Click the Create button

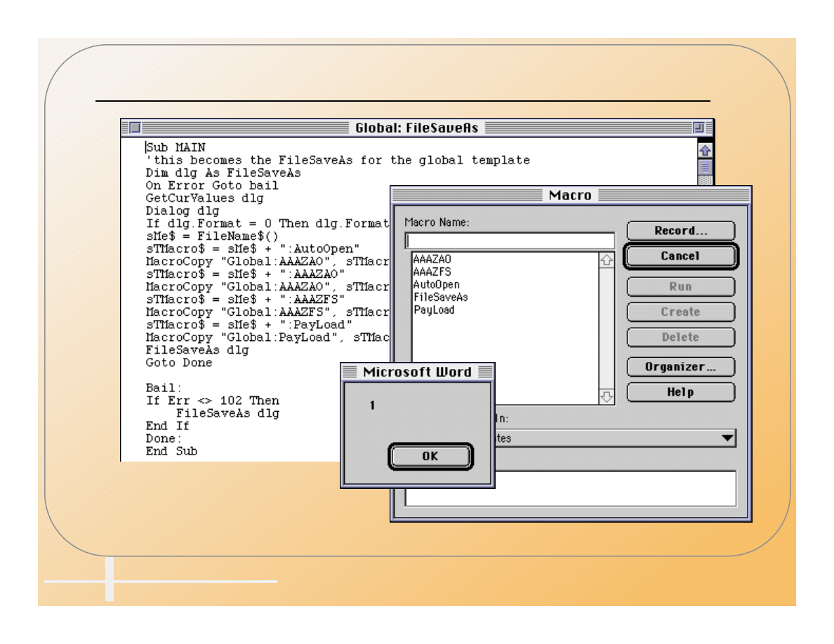point(680,312)
